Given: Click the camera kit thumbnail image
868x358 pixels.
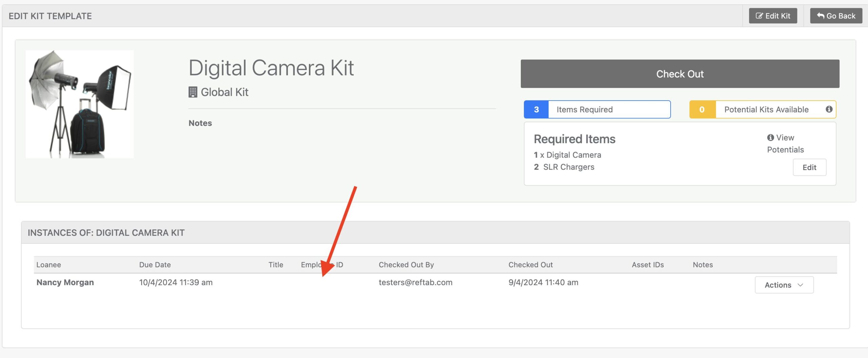Looking at the screenshot, I should (x=80, y=104).
